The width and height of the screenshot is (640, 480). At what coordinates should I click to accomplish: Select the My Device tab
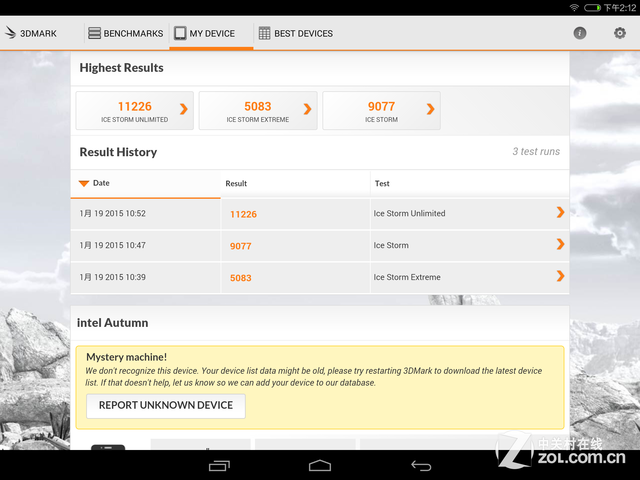211,33
